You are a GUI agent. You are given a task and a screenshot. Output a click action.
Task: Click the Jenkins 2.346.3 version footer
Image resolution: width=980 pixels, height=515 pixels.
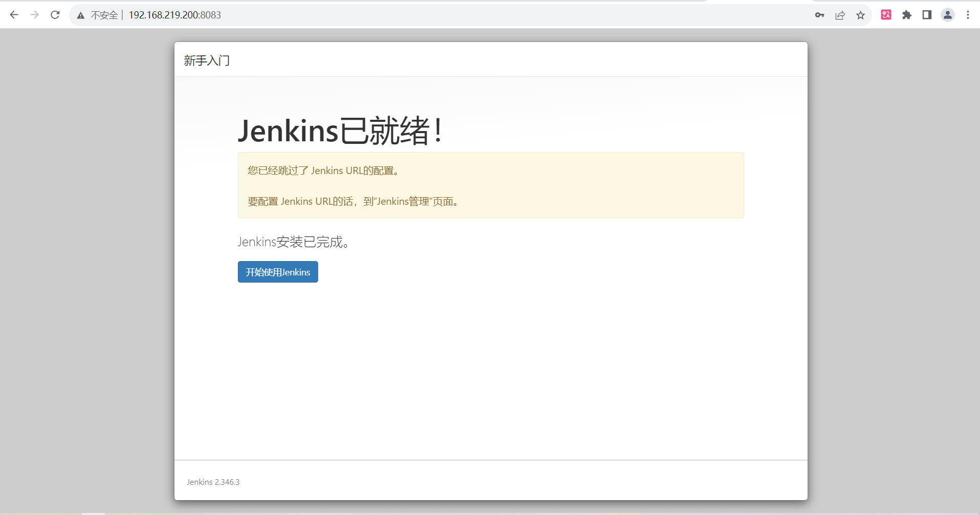[213, 482]
